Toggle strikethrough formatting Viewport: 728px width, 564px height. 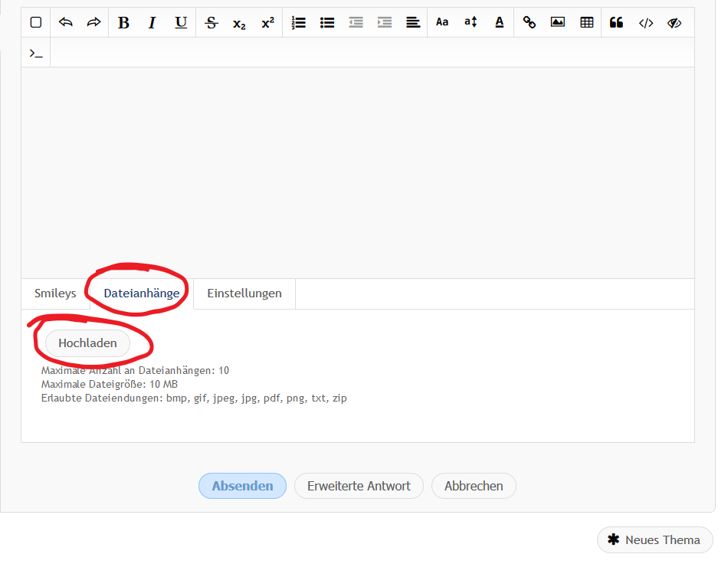tap(212, 23)
